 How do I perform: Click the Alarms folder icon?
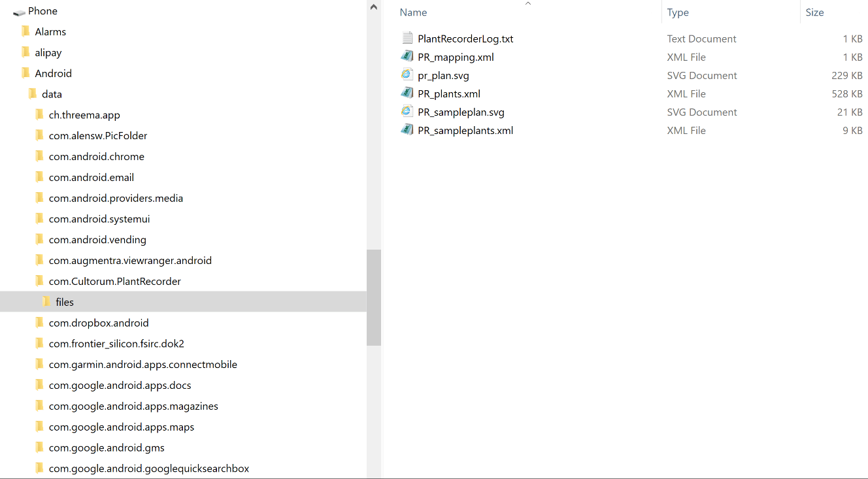(x=25, y=31)
